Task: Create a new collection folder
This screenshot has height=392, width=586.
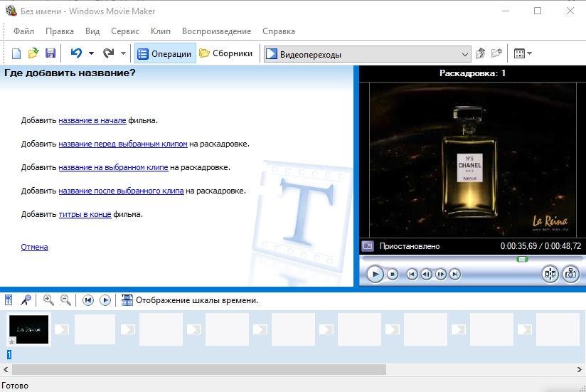Action: (x=496, y=53)
